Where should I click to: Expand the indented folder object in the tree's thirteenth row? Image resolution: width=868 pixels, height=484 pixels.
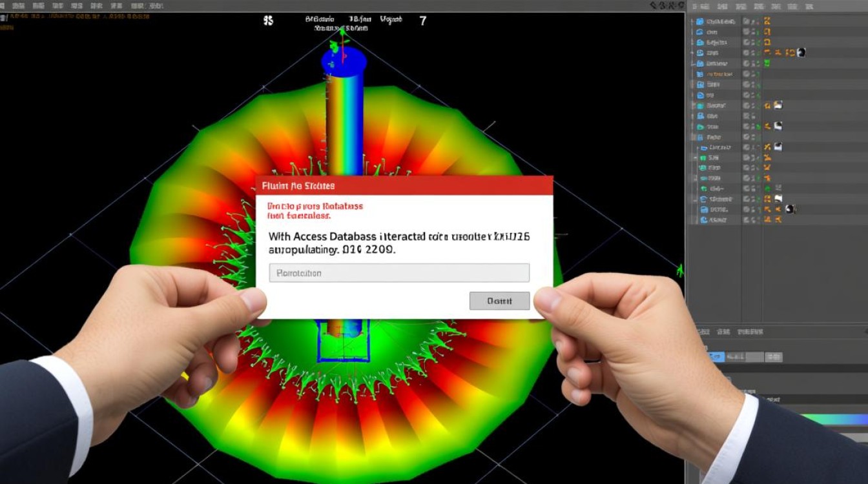click(697, 147)
